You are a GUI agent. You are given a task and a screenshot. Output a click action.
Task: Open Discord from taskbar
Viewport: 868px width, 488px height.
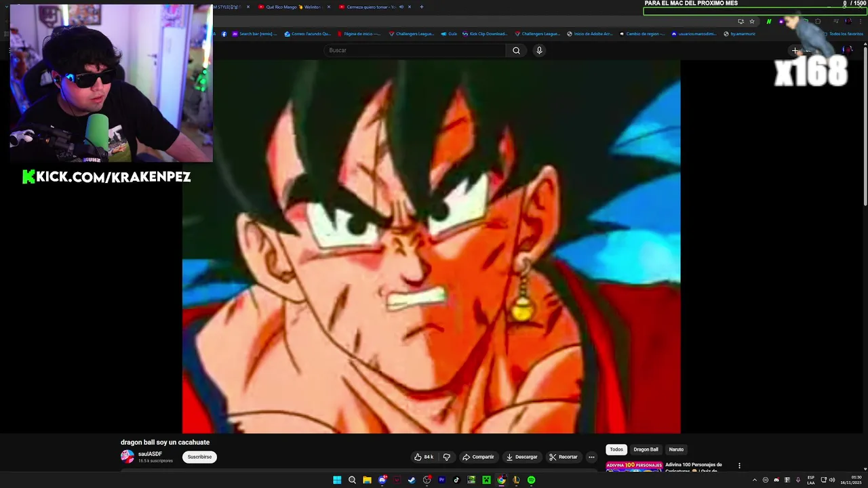pyautogui.click(x=382, y=480)
